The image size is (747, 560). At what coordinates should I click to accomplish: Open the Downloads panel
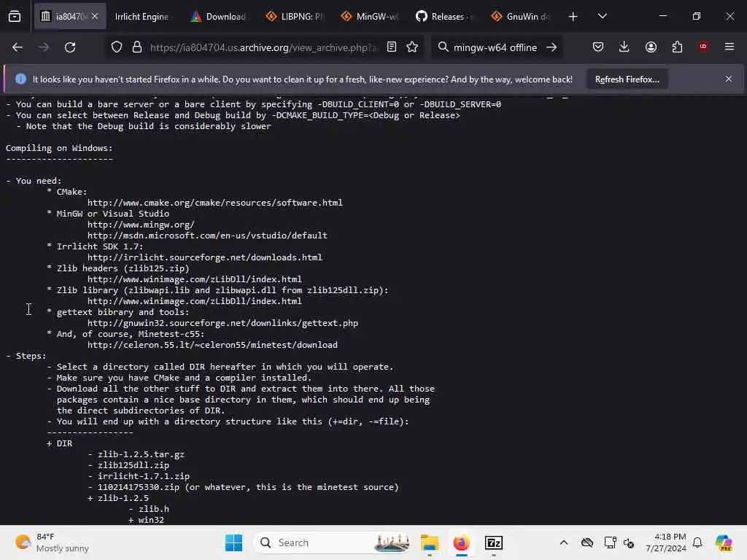624,47
